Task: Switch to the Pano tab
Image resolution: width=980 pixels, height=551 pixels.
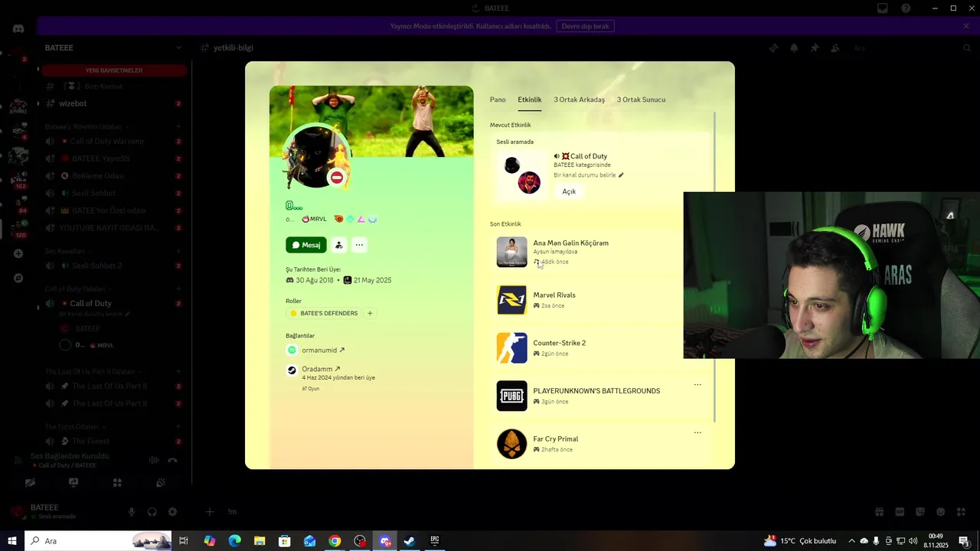Action: pos(498,99)
